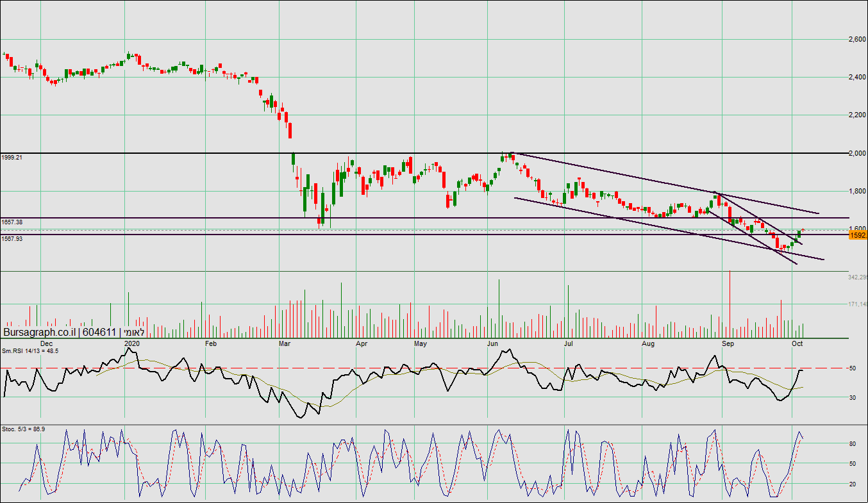
Task: Select the 50 level on the Stochastic axis
Action: (853, 463)
